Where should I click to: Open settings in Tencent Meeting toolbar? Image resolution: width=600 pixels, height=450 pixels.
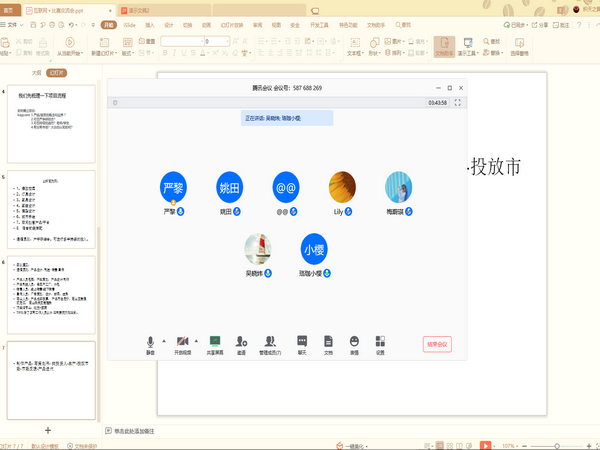(380, 345)
